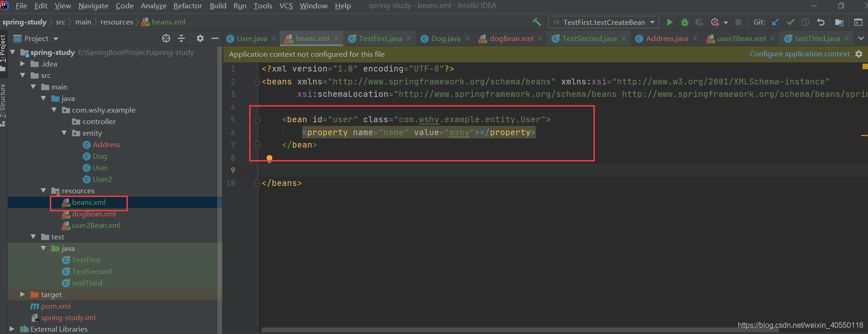Close the user2Bean.xml tab
868x334 pixels.
[x=772, y=38]
